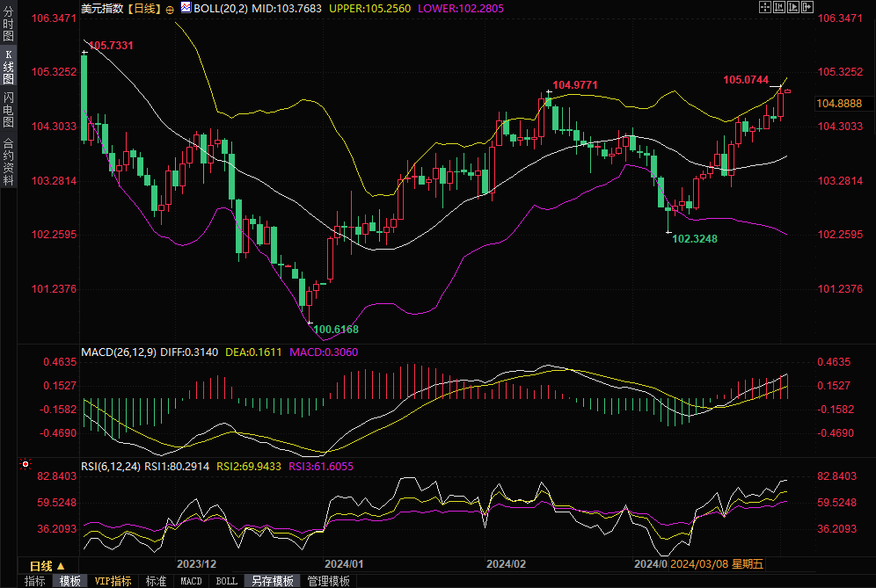
Task: Click the small red gear icon near RSI
Action: pos(26,463)
